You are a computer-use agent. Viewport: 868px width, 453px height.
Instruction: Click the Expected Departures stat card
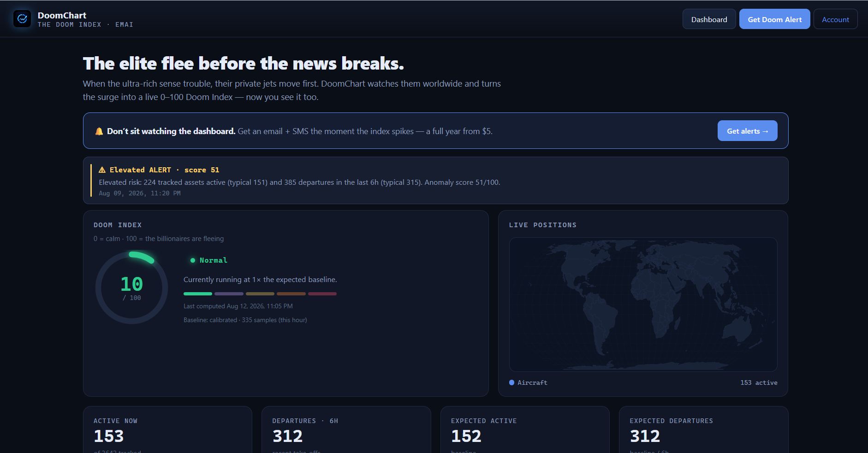703,429
